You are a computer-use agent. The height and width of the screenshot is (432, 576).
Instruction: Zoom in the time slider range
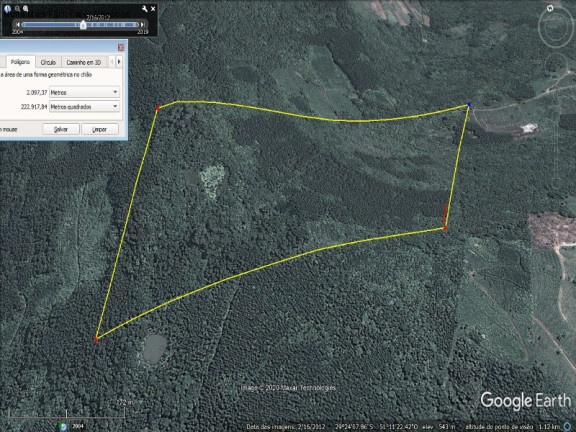(x=26, y=9)
